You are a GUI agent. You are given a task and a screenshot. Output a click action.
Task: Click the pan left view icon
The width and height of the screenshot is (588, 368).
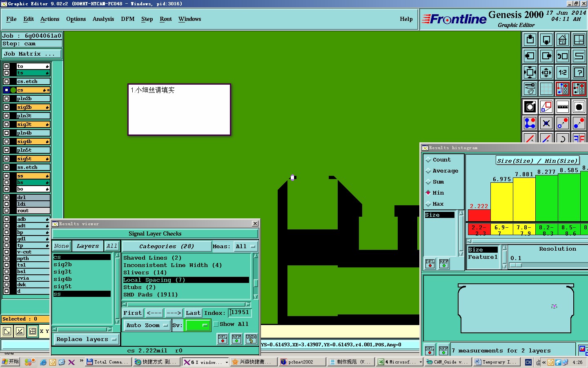pyautogui.click(x=530, y=56)
